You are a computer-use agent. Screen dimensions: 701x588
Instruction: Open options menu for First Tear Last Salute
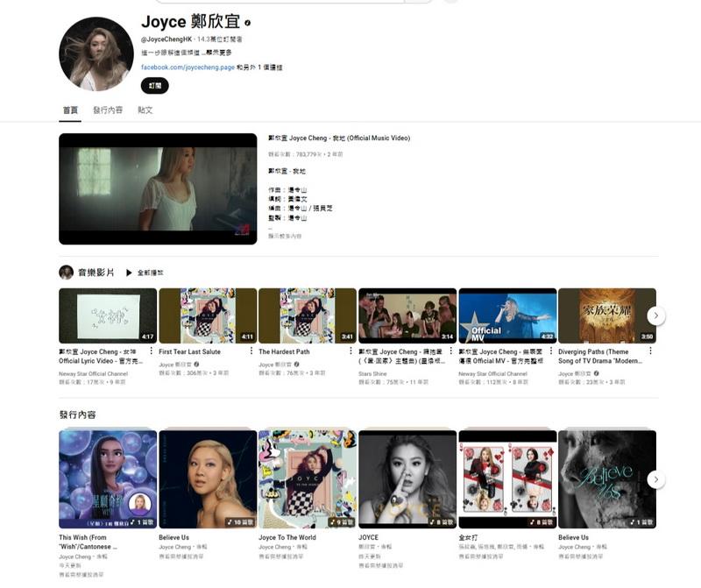pos(251,351)
